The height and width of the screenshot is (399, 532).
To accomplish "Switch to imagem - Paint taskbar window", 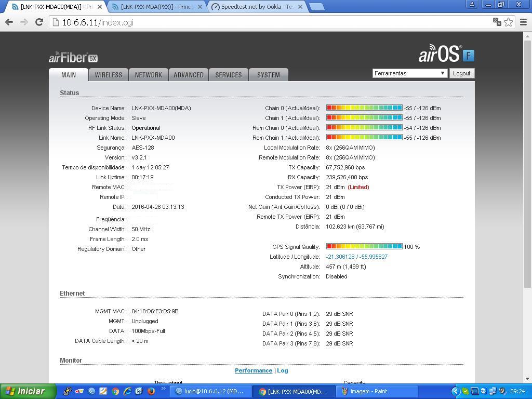I will pos(377,391).
